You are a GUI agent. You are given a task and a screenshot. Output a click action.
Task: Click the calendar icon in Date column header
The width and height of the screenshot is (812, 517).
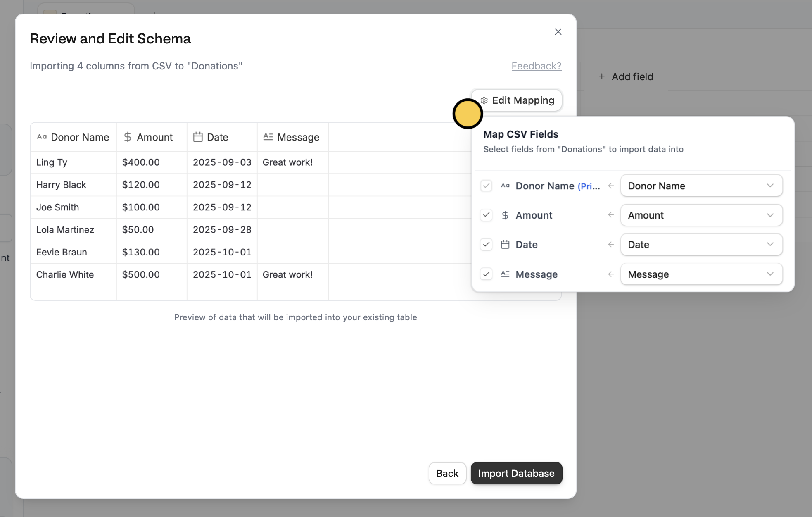pos(198,137)
